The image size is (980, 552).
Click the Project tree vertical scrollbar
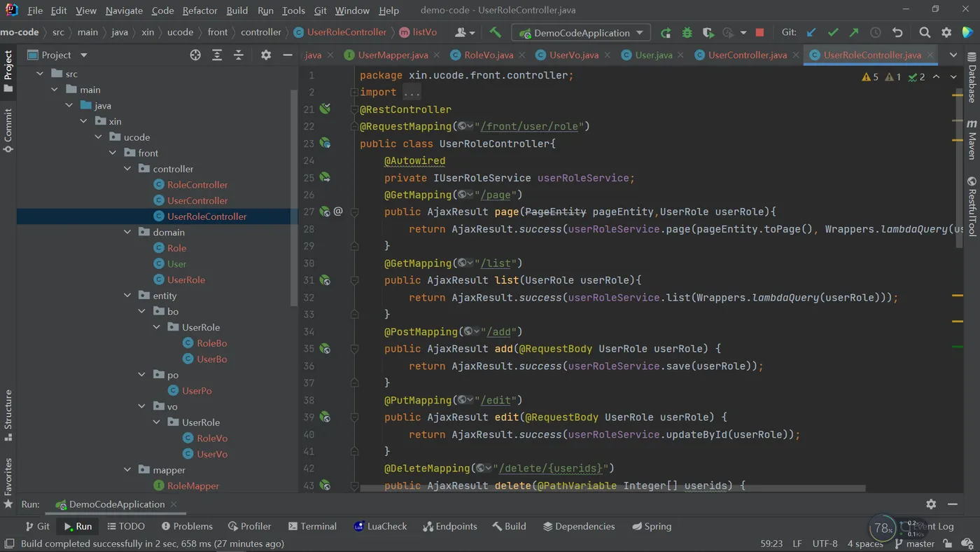(x=294, y=198)
